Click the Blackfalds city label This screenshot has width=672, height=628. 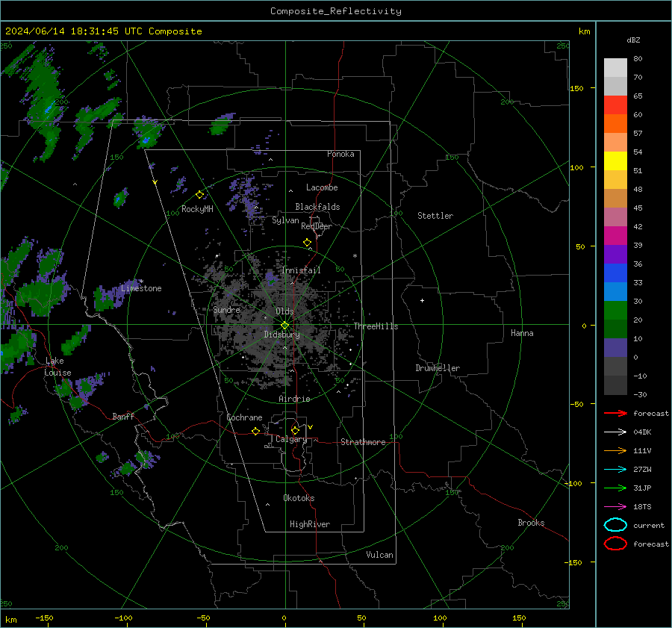317,207
